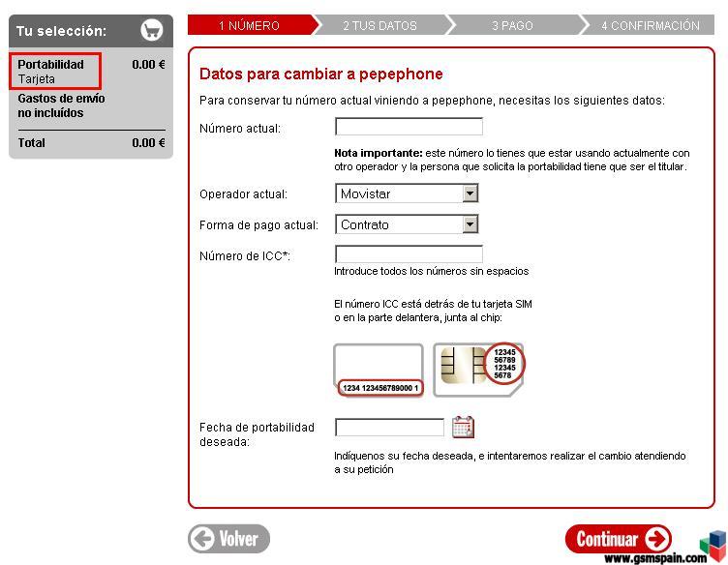Screen dimensions: 728x565
Task: Click the 'Forma de pago actual:' label
Action: (x=258, y=225)
